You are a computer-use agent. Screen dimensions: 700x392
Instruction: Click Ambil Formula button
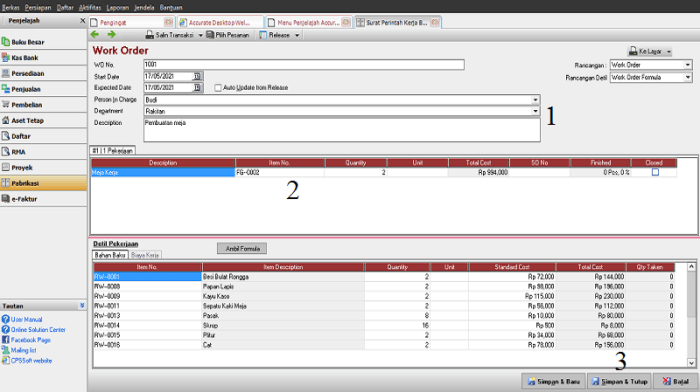[x=242, y=248]
